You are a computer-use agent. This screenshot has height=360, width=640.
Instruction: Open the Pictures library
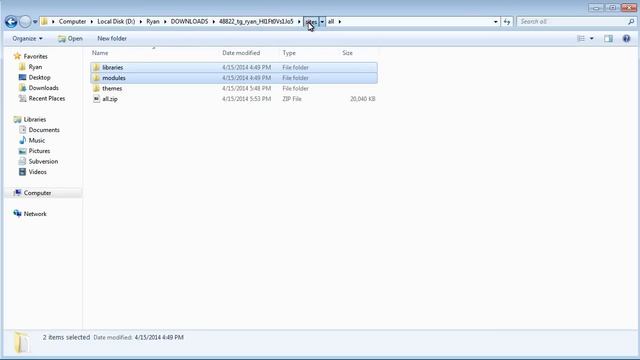[x=39, y=151]
